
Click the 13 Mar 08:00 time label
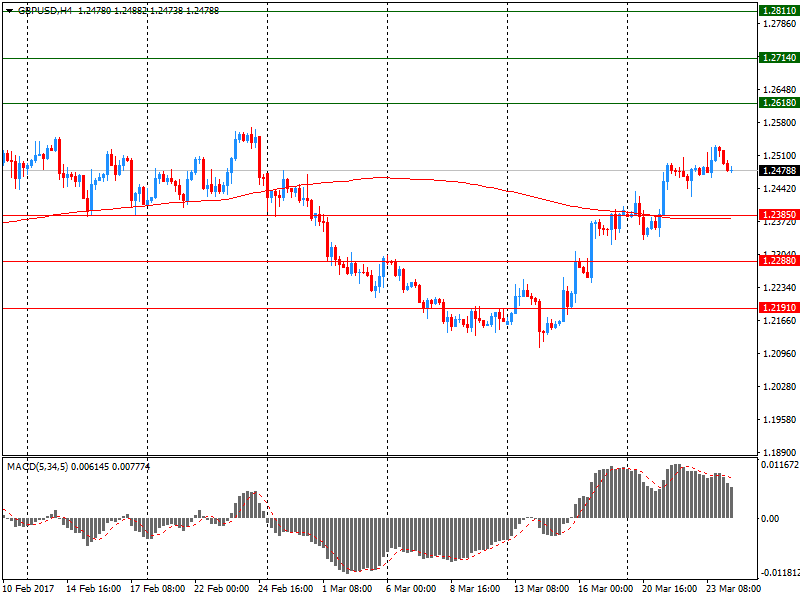pos(541,589)
